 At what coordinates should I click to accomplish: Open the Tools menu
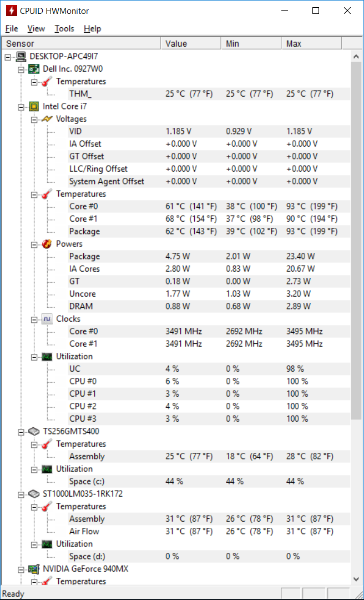click(x=64, y=29)
